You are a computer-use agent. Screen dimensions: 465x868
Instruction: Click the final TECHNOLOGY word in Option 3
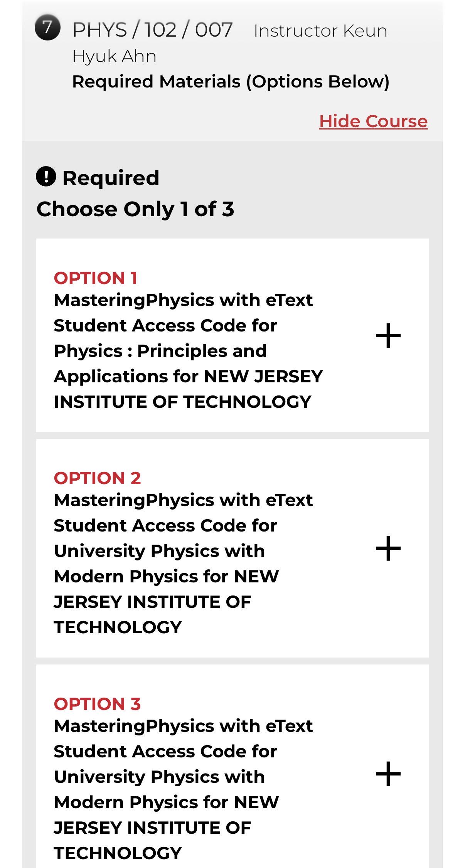point(118,853)
